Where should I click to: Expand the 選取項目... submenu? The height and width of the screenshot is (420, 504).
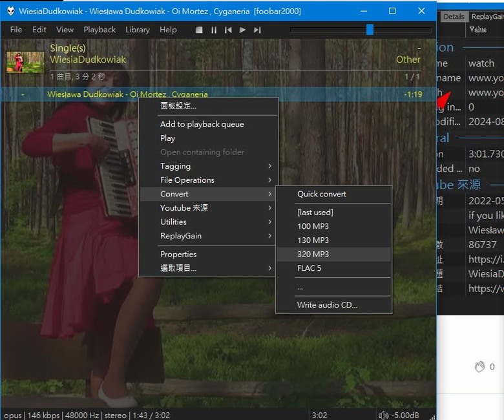pyautogui.click(x=208, y=268)
